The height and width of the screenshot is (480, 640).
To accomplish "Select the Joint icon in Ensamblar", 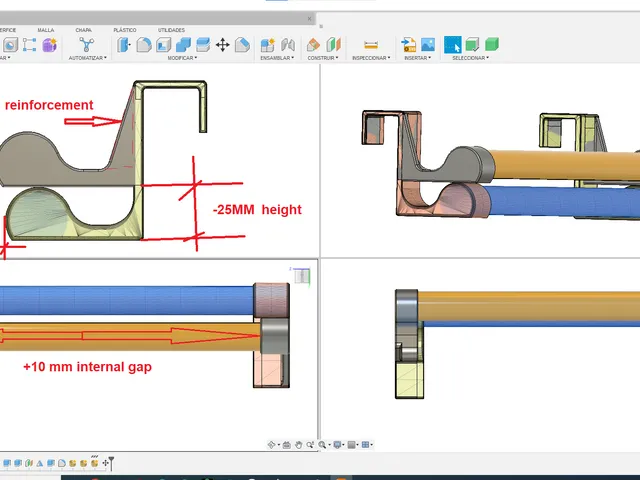I will pyautogui.click(x=288, y=44).
